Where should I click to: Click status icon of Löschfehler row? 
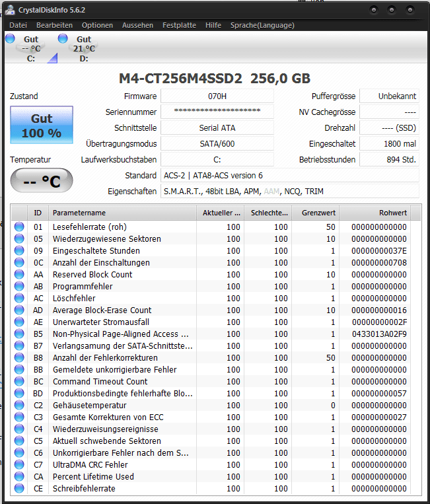tap(19, 298)
